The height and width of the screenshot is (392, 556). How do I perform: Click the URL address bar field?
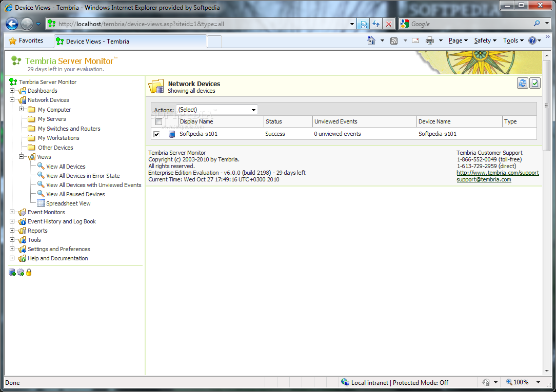202,24
